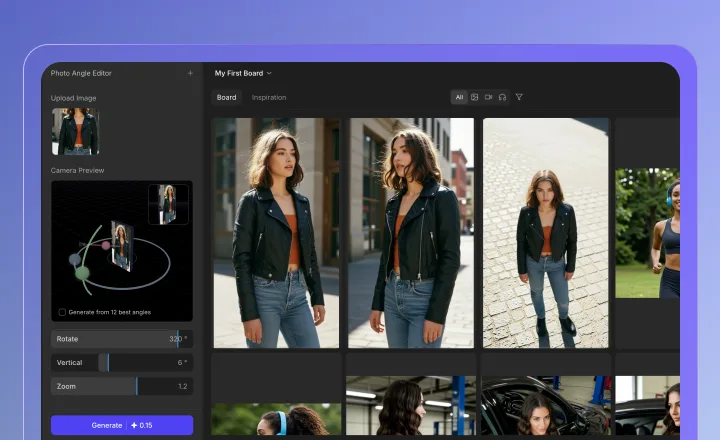Select the green camera handle in preview

[82, 273]
